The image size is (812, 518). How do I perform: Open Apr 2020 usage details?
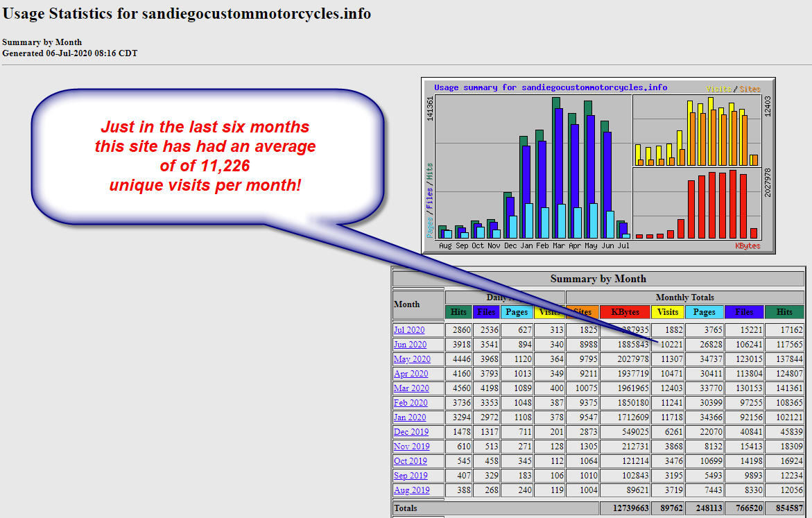point(412,374)
